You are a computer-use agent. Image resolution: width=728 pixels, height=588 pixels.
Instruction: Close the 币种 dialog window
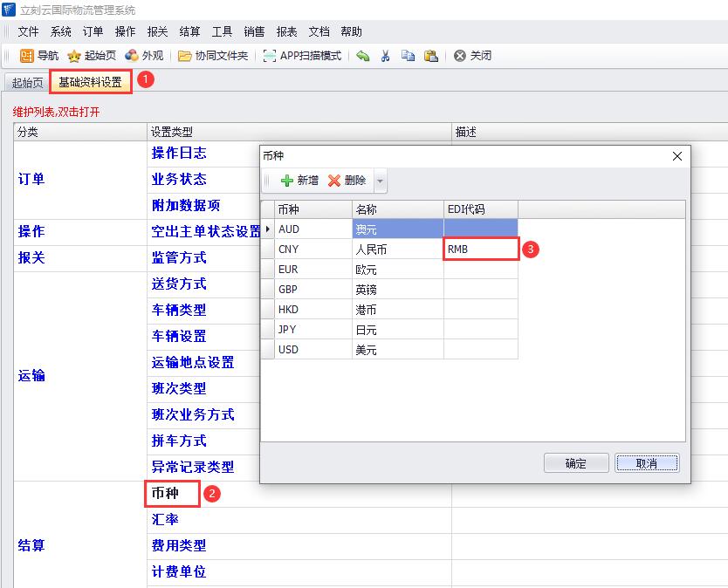tap(676, 156)
